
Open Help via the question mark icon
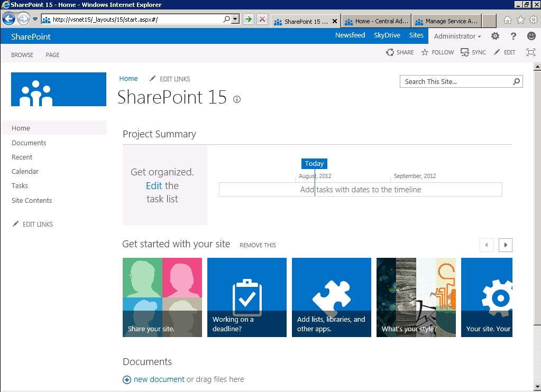pos(512,35)
